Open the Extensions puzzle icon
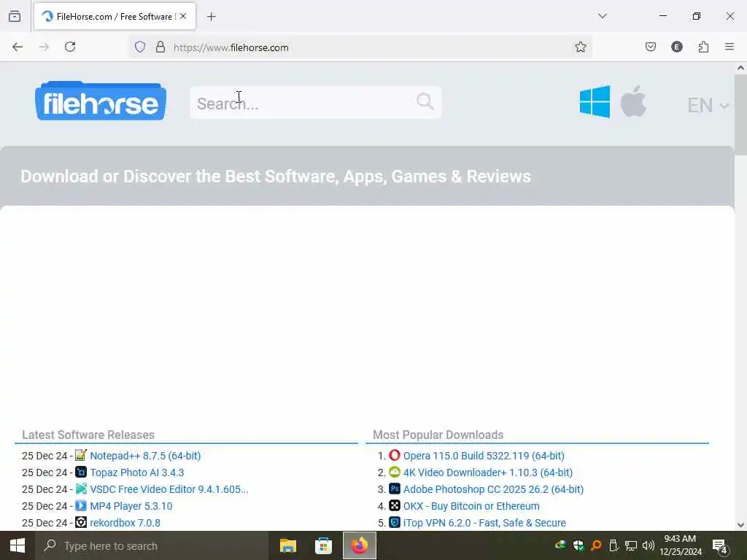Screen dimensions: 747x560 (703, 47)
